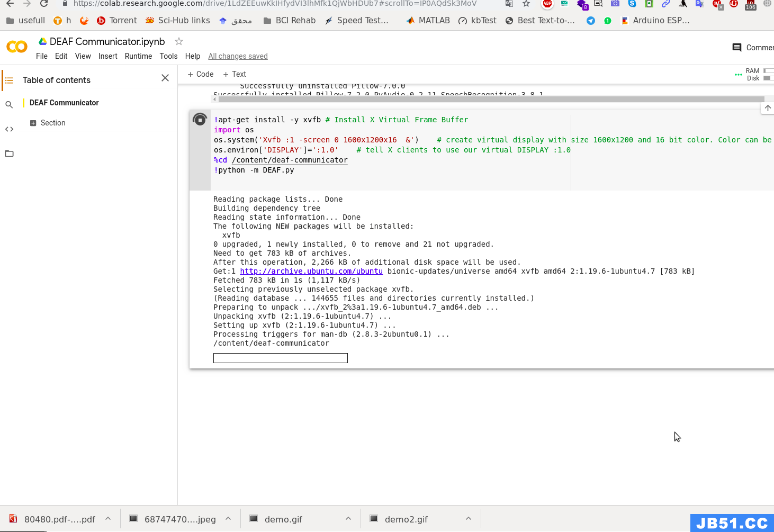Open Telegram bookmark icon
Viewport: 774px width, 532px height.
(591, 21)
